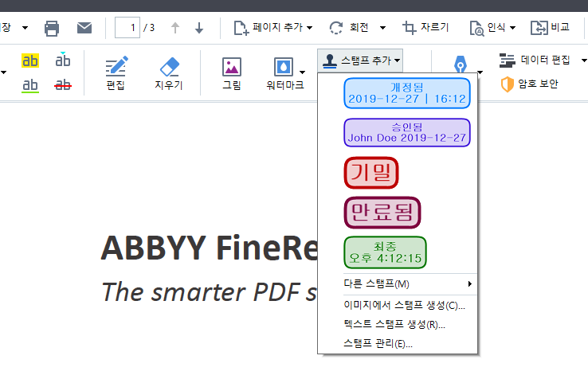Viewport: 588px width, 379px height.
Task: Expand the Add Page dropdown arrow
Action: click(310, 28)
